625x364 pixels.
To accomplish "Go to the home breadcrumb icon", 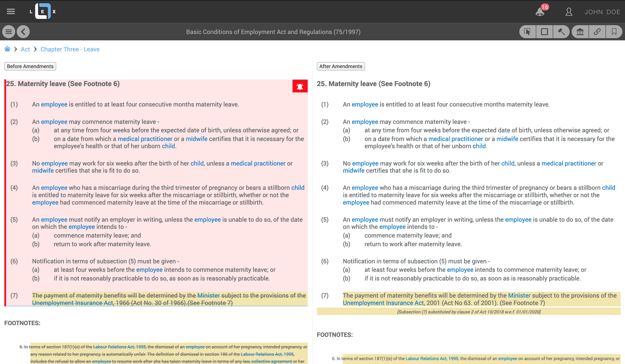I will click(7, 49).
